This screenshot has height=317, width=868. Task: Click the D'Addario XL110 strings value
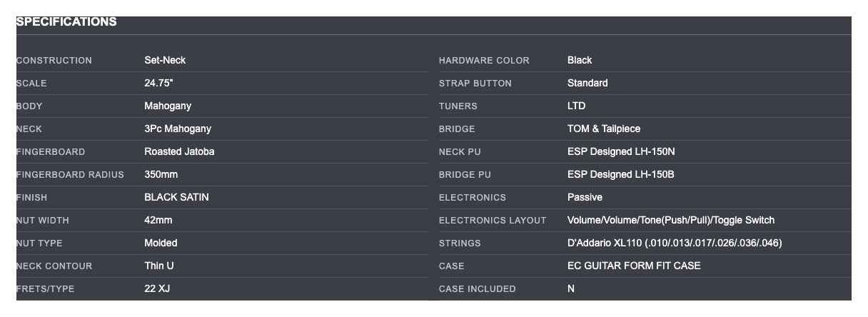pos(675,243)
